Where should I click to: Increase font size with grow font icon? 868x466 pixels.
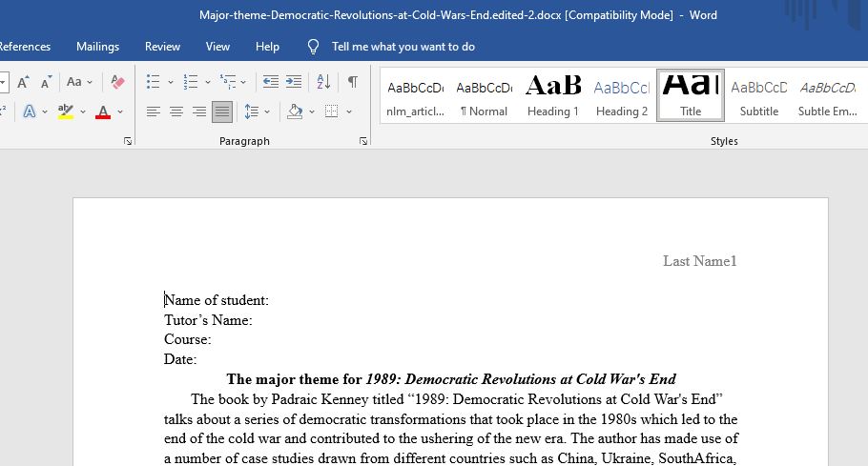(x=23, y=82)
